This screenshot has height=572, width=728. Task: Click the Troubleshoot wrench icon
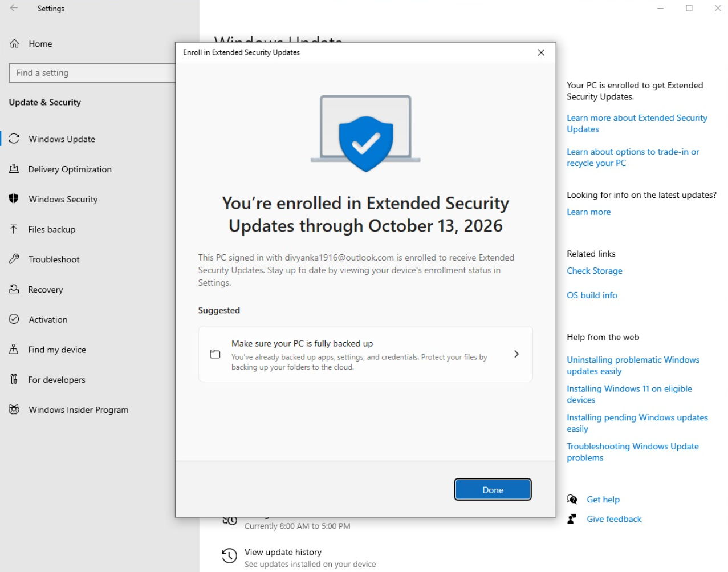14,259
